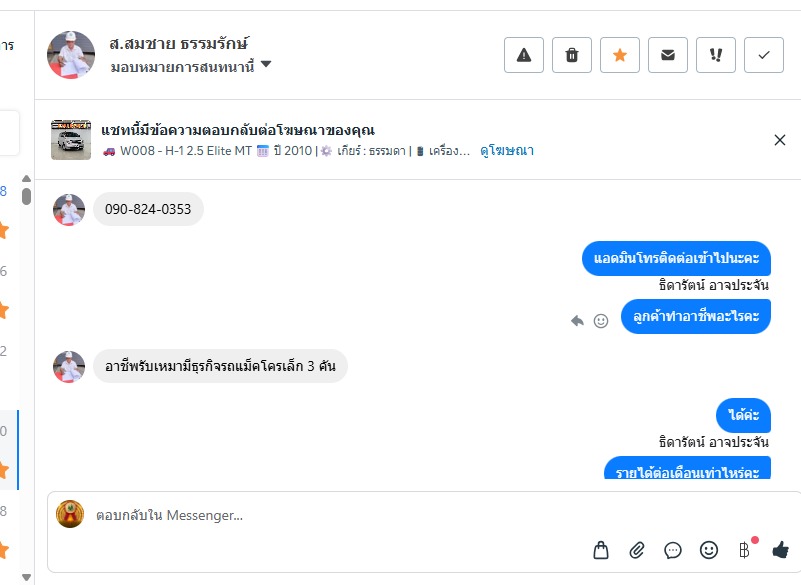Click the W008 H-1 car ad thumbnail

[71, 140]
